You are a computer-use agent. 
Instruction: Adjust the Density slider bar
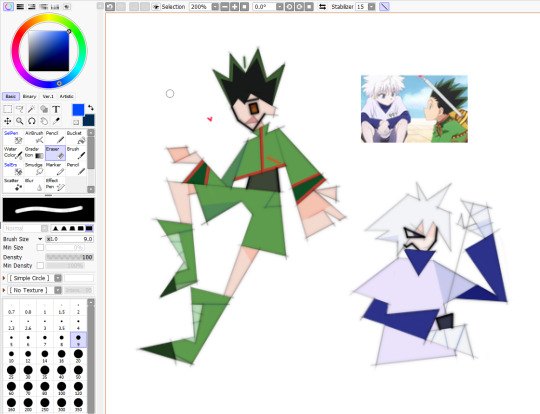[69, 257]
